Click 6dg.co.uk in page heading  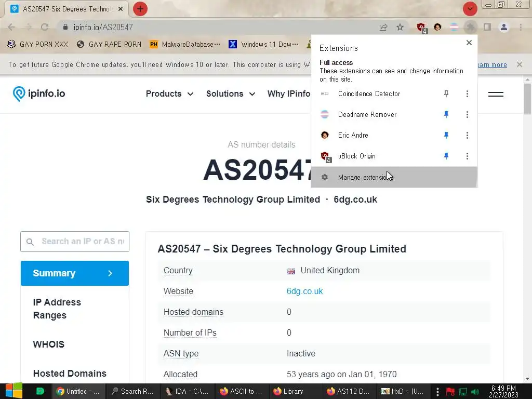pos(355,199)
